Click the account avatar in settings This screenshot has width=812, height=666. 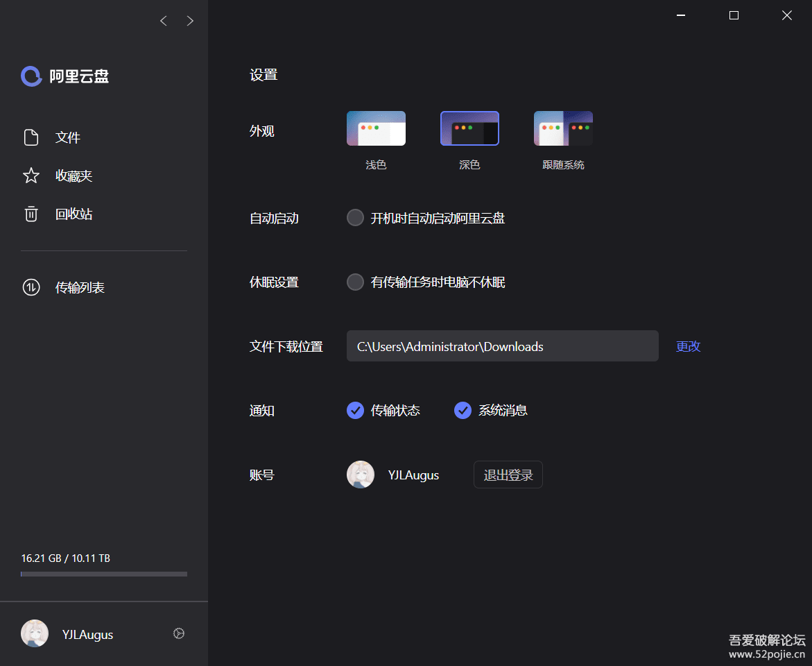361,475
